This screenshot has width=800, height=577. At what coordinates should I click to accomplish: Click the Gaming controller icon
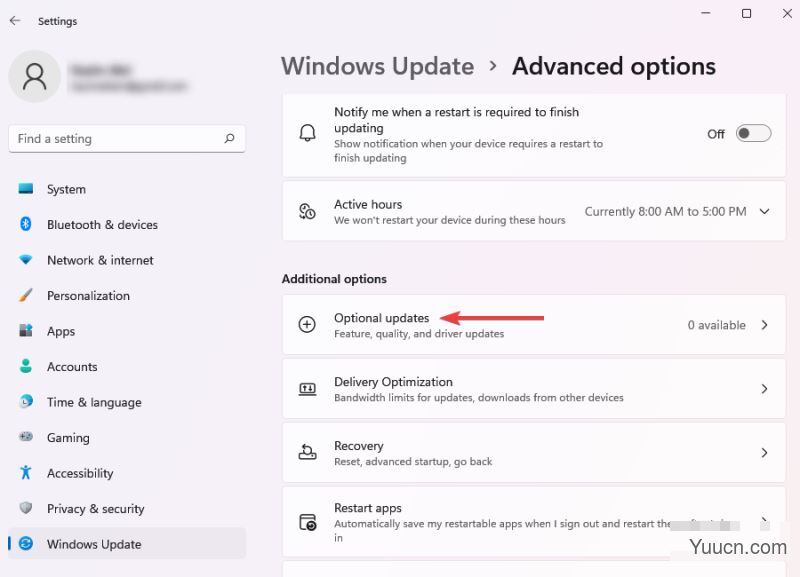pos(26,437)
